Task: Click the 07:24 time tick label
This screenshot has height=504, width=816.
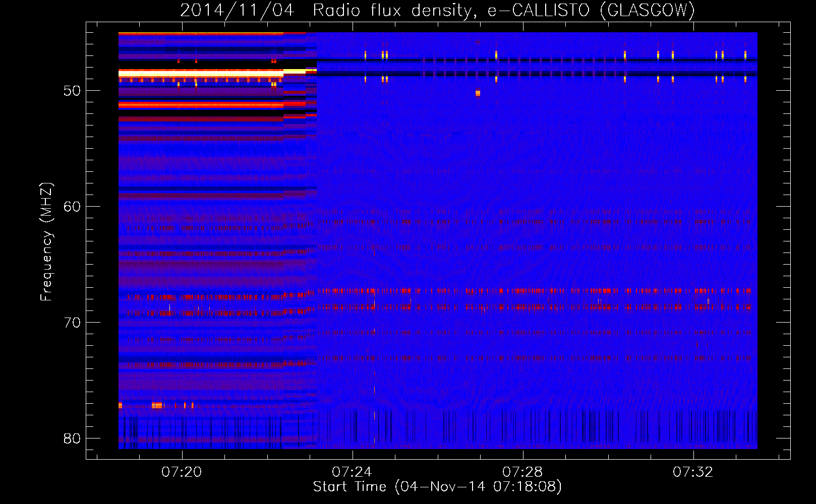Action: tap(352, 472)
